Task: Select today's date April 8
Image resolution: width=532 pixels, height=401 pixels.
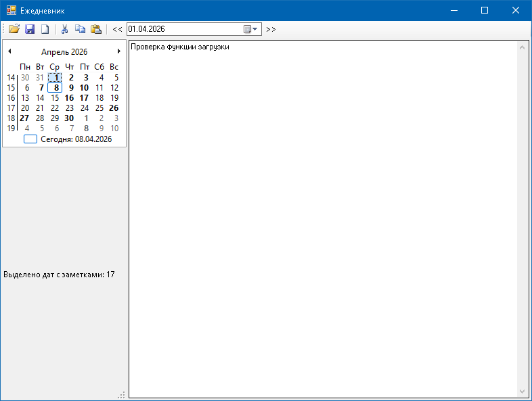Action: click(55, 88)
